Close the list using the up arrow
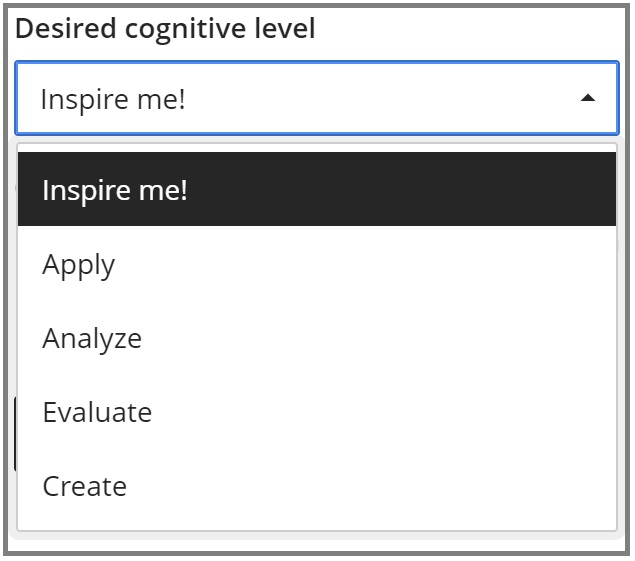 point(588,98)
